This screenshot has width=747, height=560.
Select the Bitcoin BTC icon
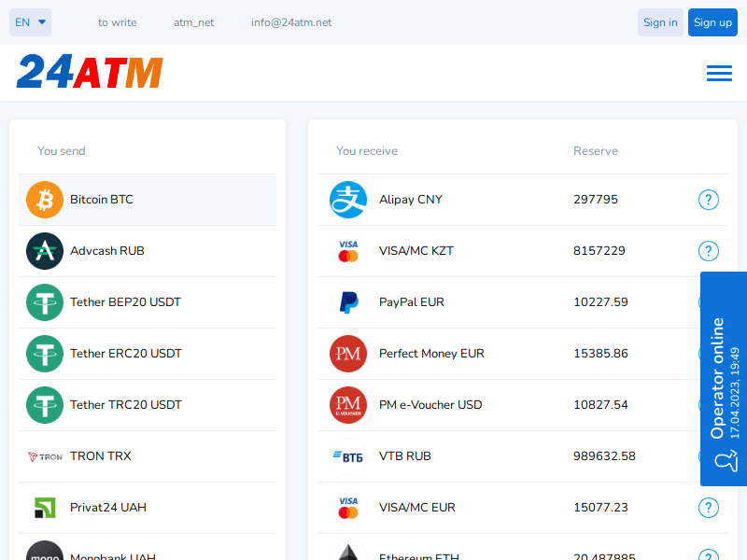pyautogui.click(x=45, y=200)
